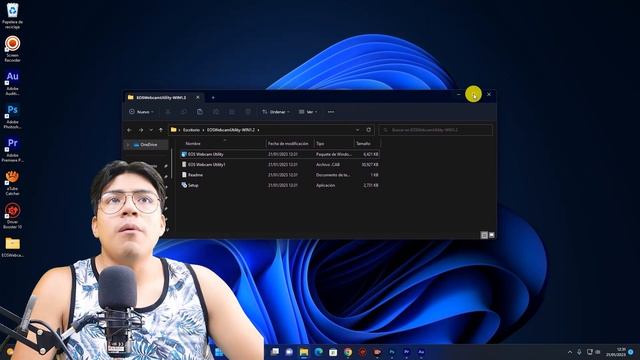Image resolution: width=640 pixels, height=360 pixels.
Task: Click the Delete trash icon in Explorer toolbar
Action: click(248, 112)
